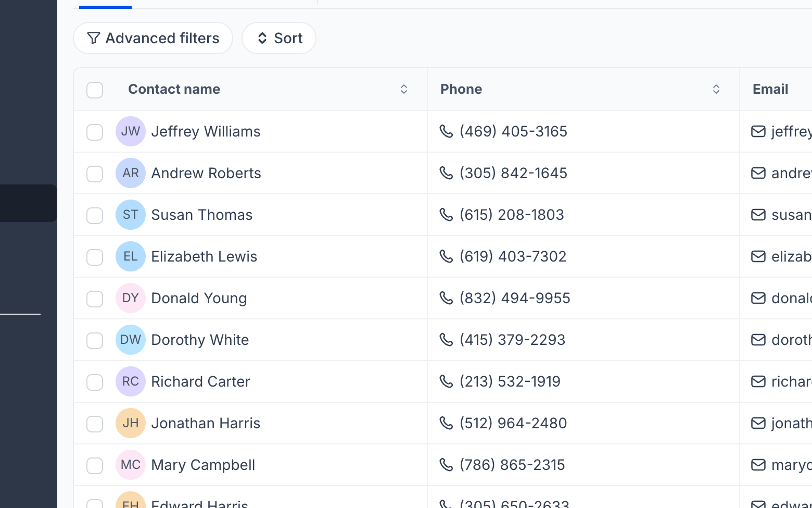Viewport: 812px width, 508px height.
Task: Click phone number (832) 494-9955
Action: [515, 298]
